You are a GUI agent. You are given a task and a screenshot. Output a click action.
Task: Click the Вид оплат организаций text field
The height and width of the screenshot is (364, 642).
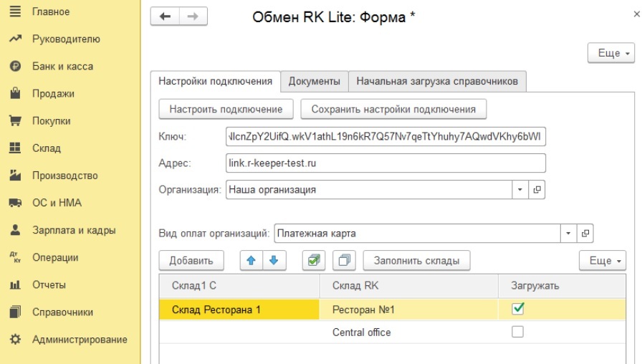tap(417, 233)
